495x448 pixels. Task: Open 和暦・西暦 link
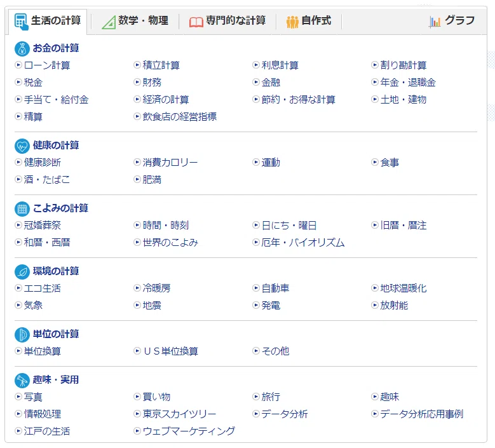pos(47,242)
